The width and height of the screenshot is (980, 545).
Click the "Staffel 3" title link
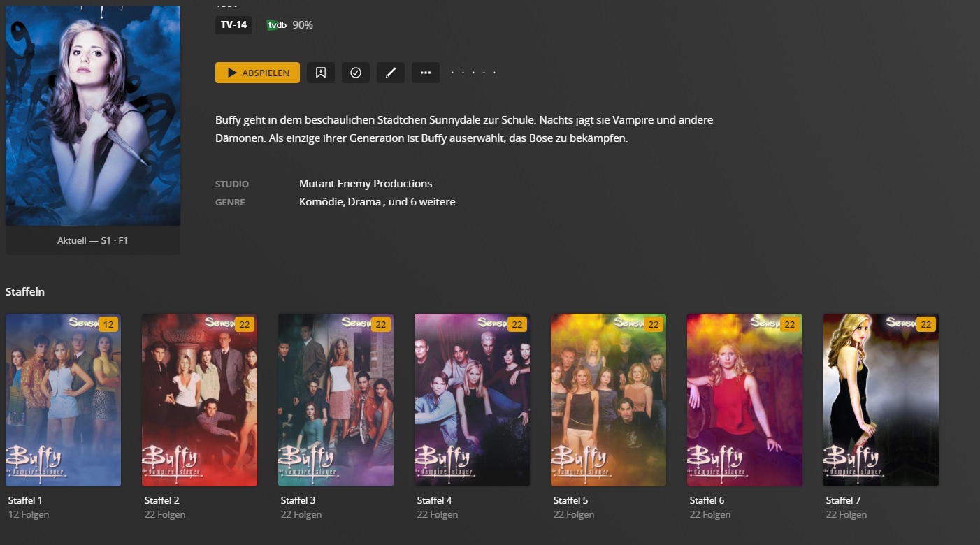298,500
